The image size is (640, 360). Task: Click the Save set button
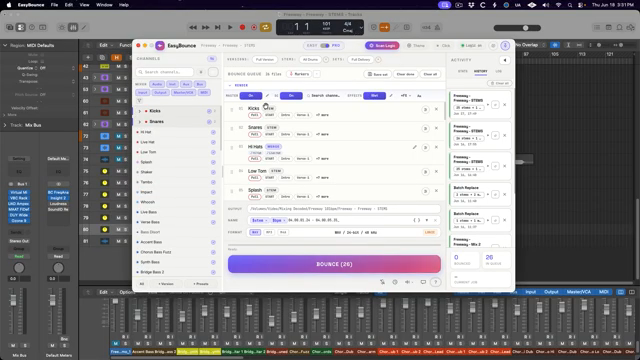tap(378, 74)
